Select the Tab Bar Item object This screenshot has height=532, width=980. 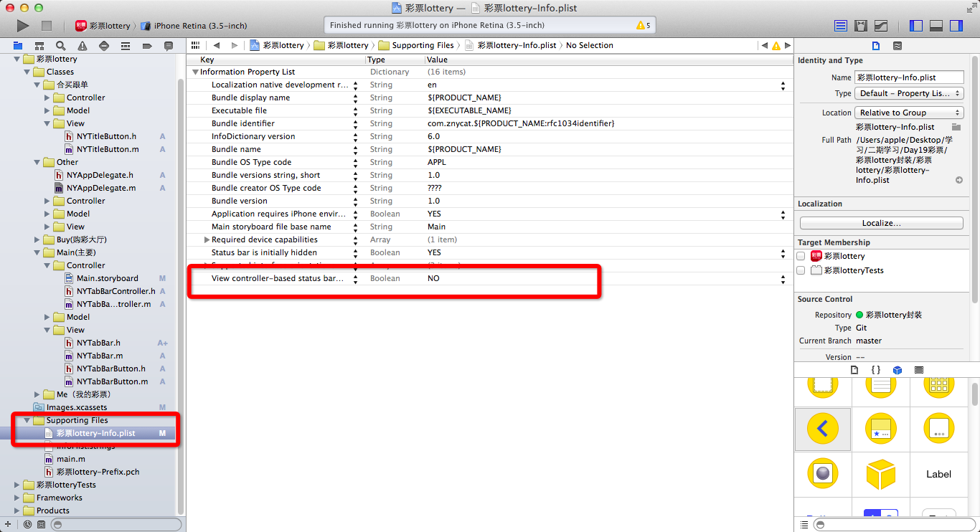tap(881, 429)
